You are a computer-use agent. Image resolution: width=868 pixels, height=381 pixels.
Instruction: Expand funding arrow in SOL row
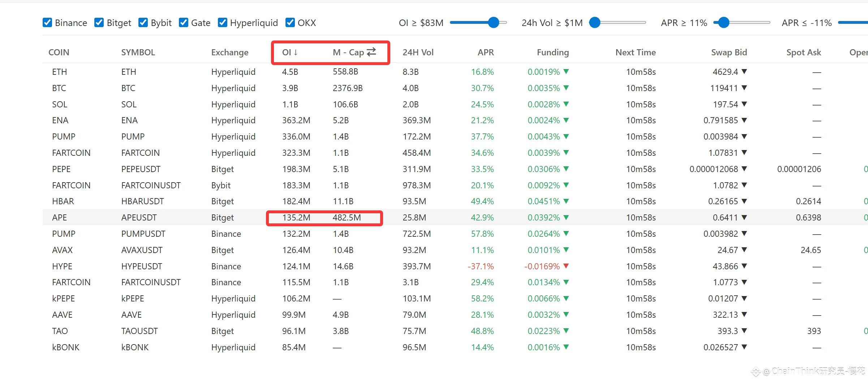(x=566, y=104)
